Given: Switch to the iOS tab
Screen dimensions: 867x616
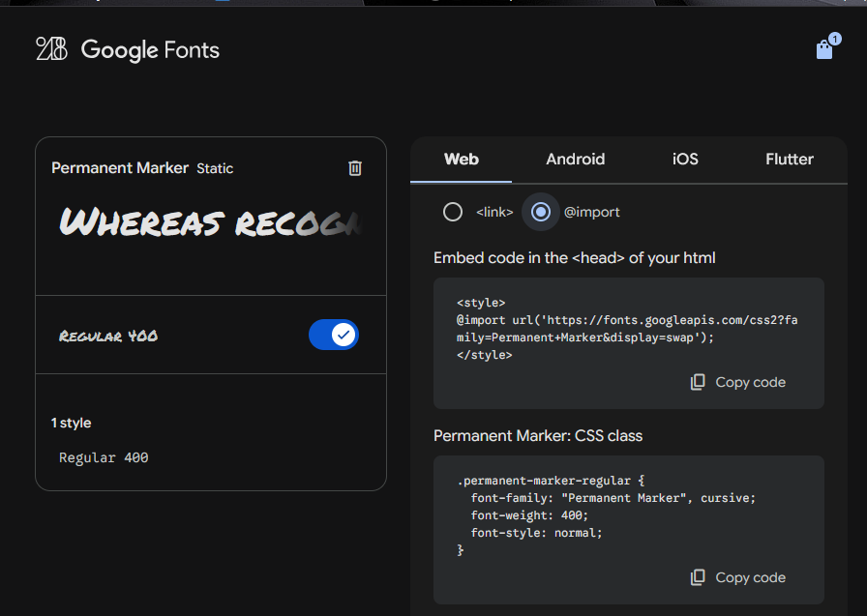Looking at the screenshot, I should [x=685, y=160].
